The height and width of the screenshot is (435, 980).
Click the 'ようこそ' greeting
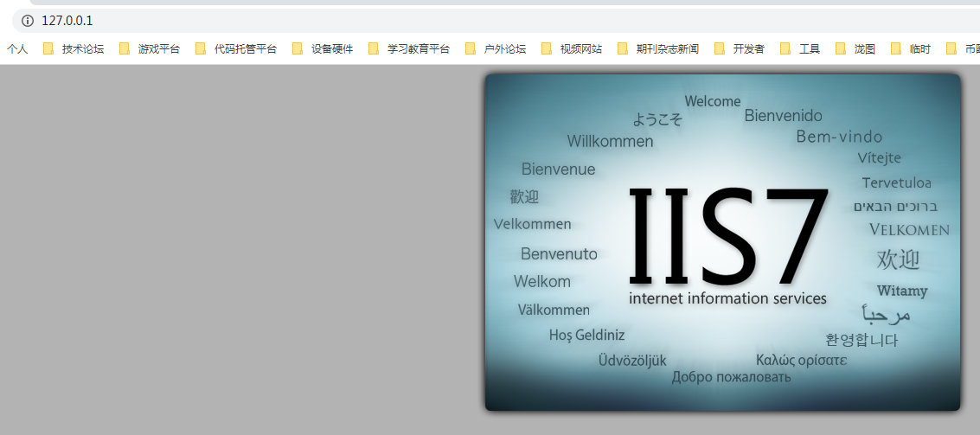[x=657, y=118]
